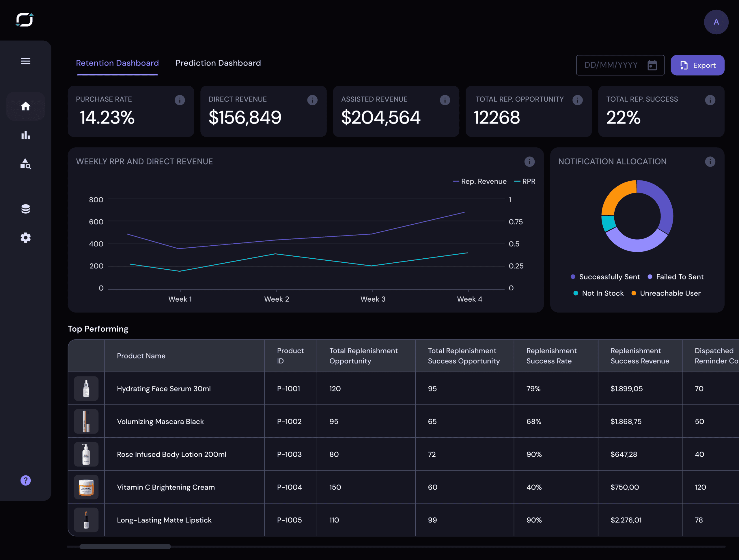The height and width of the screenshot is (560, 739).
Task: Select the analytics bar chart sidebar icon
Action: tap(25, 135)
